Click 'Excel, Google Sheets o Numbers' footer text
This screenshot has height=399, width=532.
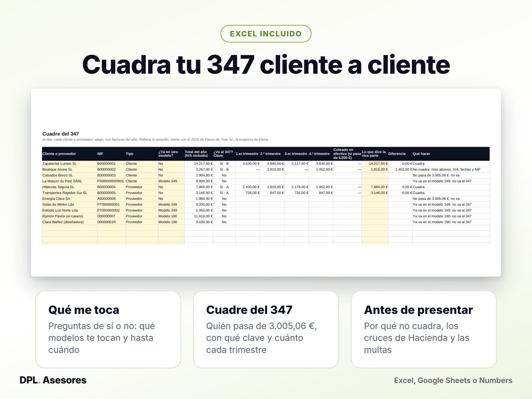(x=453, y=380)
